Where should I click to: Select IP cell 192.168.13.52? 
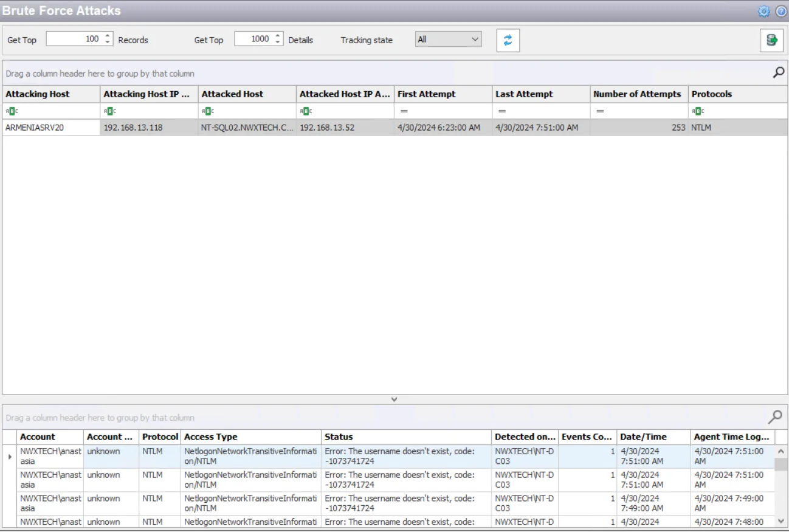(345, 128)
